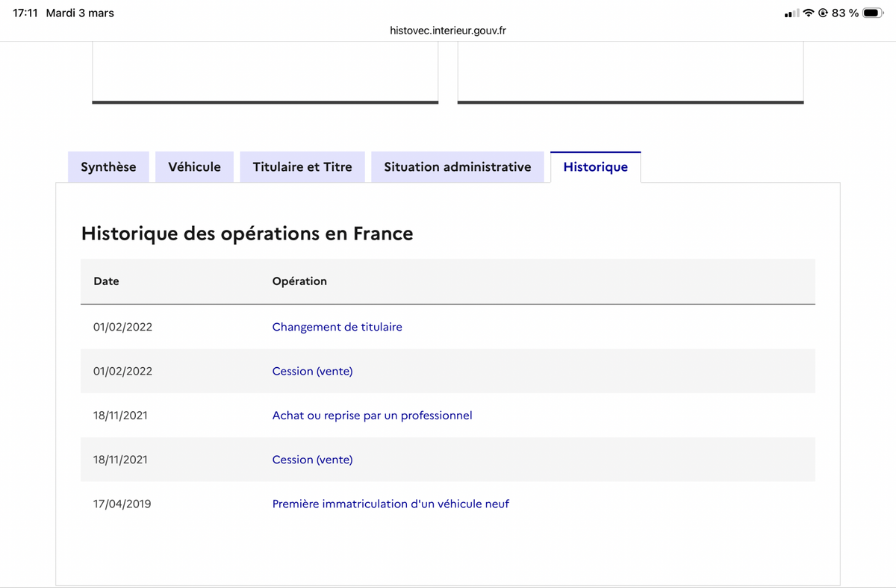Click the Historique des opérations en France heading
This screenshot has height=588, width=896.
(246, 234)
